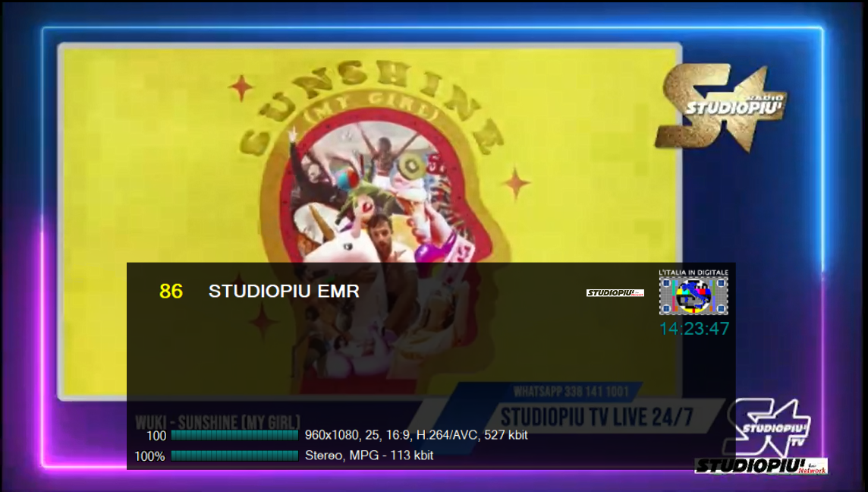Click the audio info Stereo, MPG - 113 kbit
The image size is (868, 492).
click(370, 456)
